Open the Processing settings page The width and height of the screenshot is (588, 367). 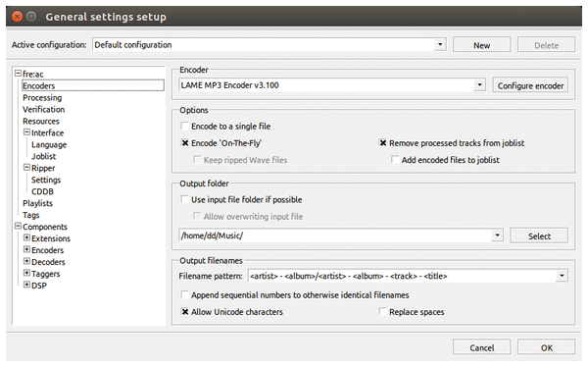[42, 98]
